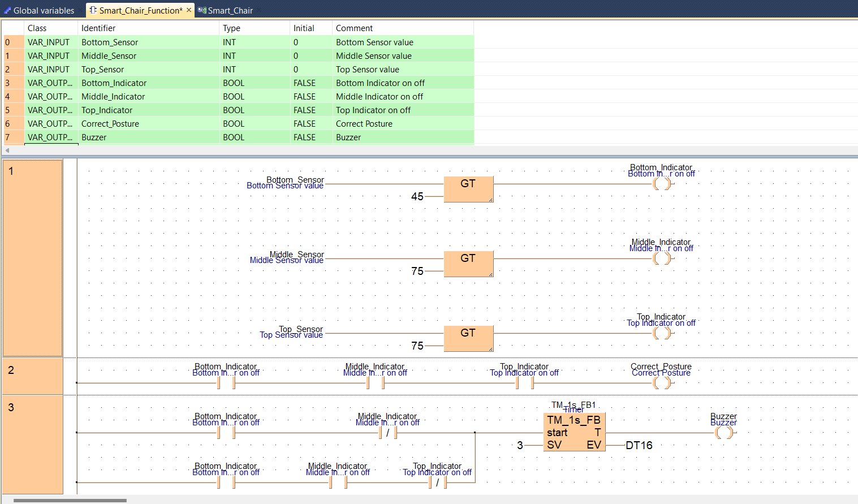Click the Global variables tab icon

point(7,10)
